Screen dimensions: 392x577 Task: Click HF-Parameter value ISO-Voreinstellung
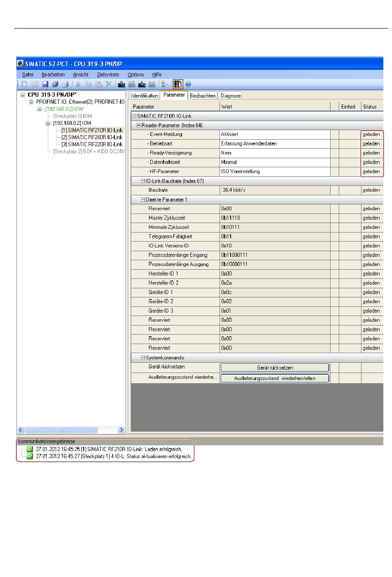click(275, 171)
